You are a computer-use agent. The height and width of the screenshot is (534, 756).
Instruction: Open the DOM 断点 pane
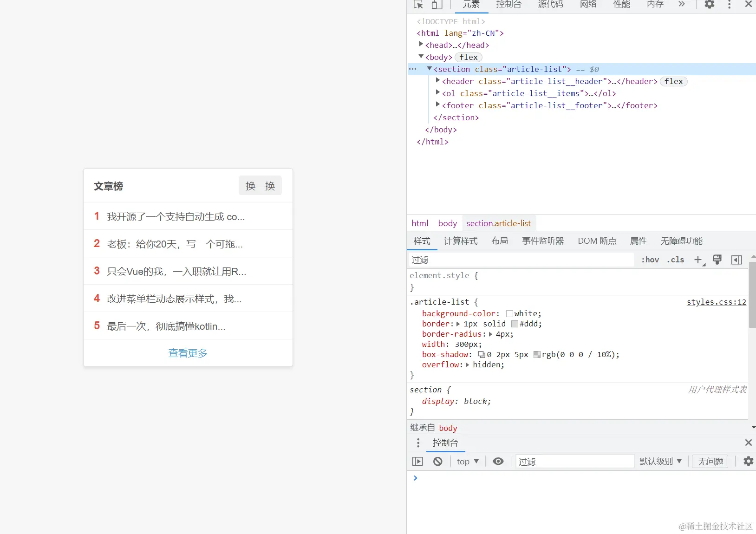coord(597,241)
